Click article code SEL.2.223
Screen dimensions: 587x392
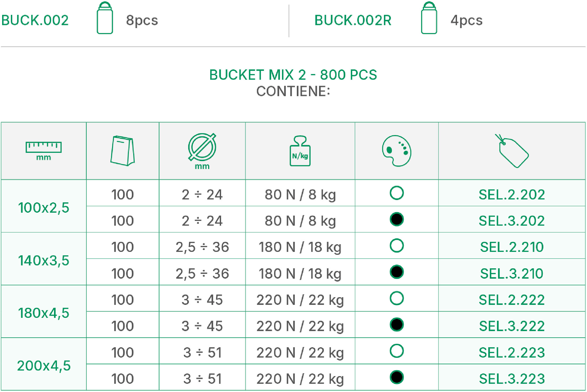[x=512, y=353]
